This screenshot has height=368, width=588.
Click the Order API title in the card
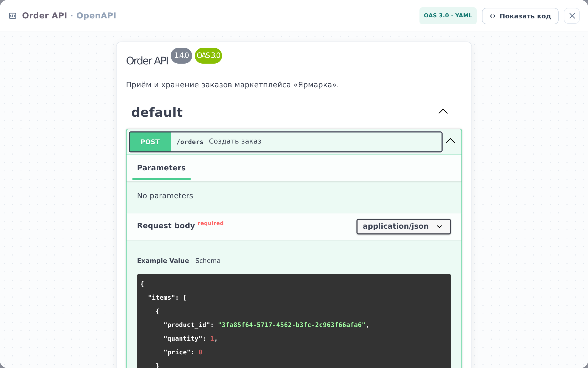[x=147, y=61]
